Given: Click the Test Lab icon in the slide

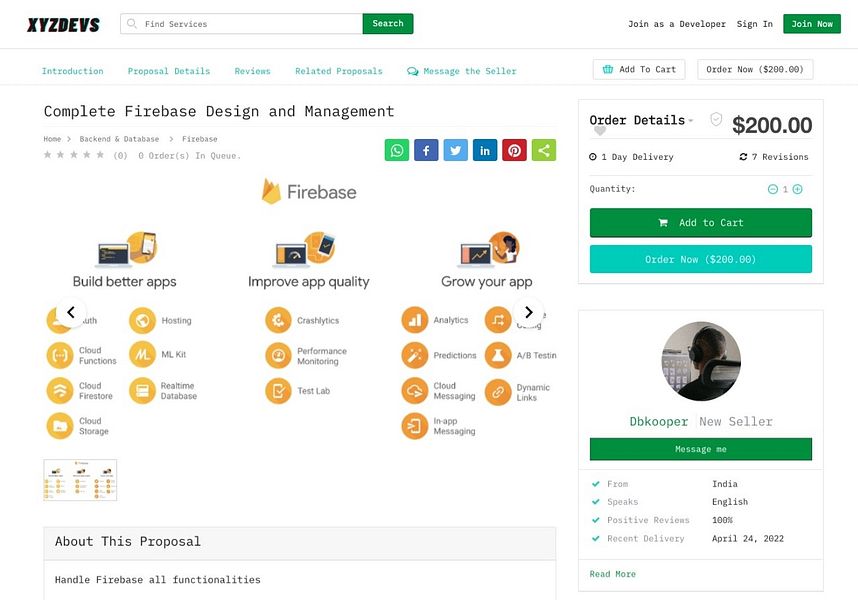Looking at the screenshot, I should point(279,391).
